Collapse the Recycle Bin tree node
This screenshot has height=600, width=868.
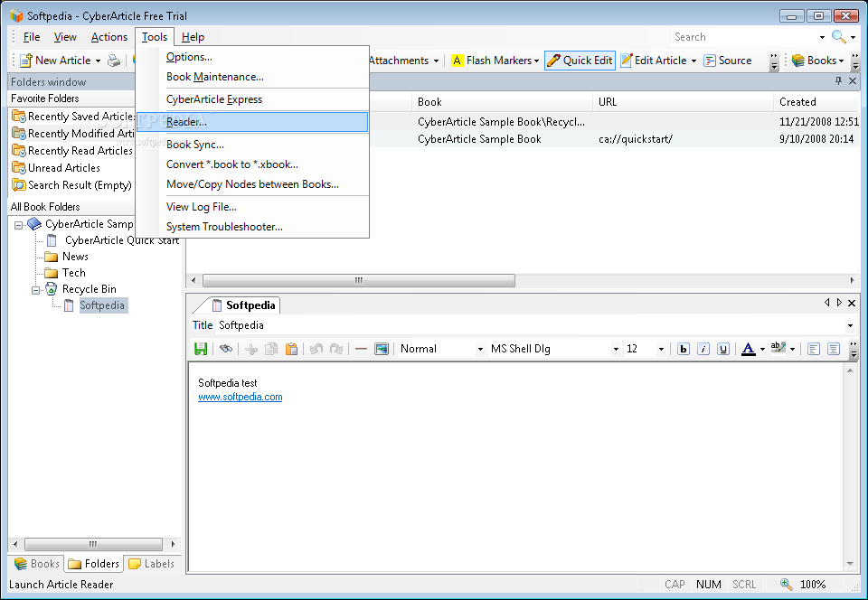[x=35, y=290]
